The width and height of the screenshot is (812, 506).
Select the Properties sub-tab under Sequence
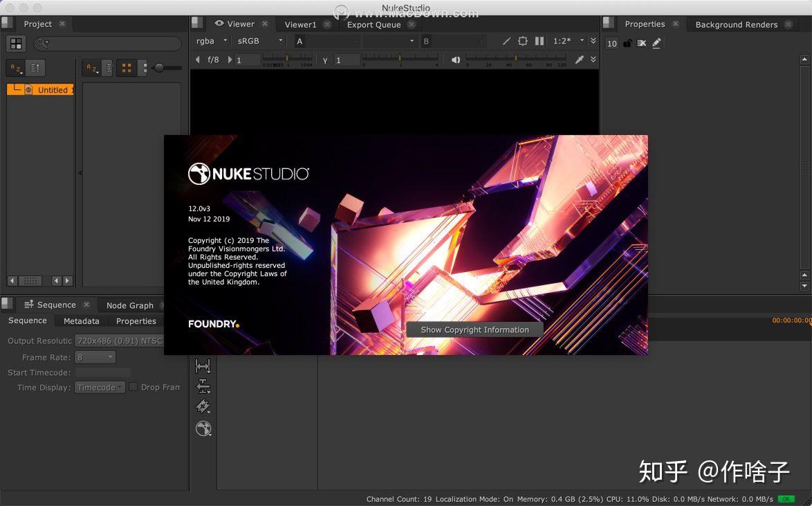[136, 321]
